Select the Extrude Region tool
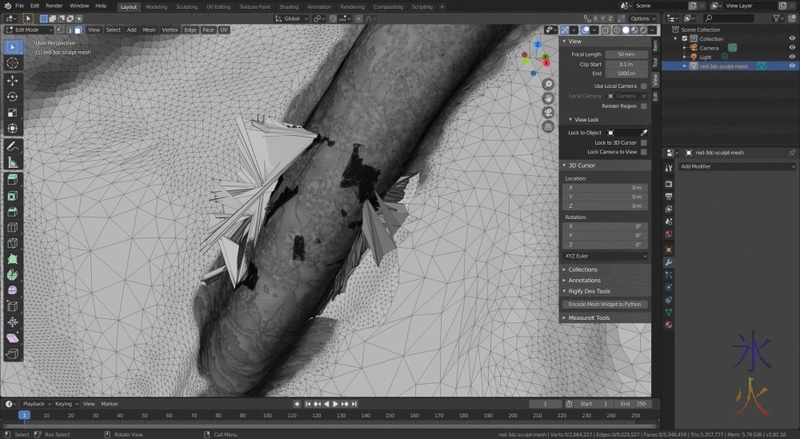This screenshot has width=800, height=439. (x=12, y=178)
